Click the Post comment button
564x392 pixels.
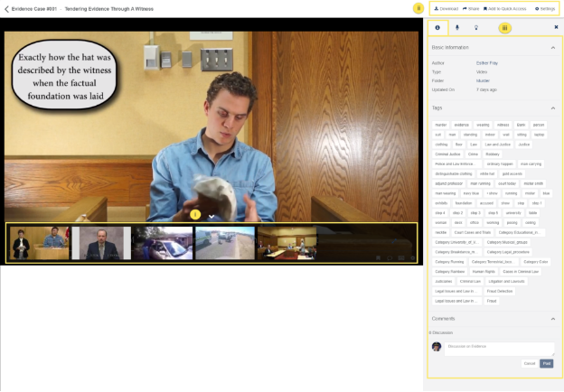547,363
